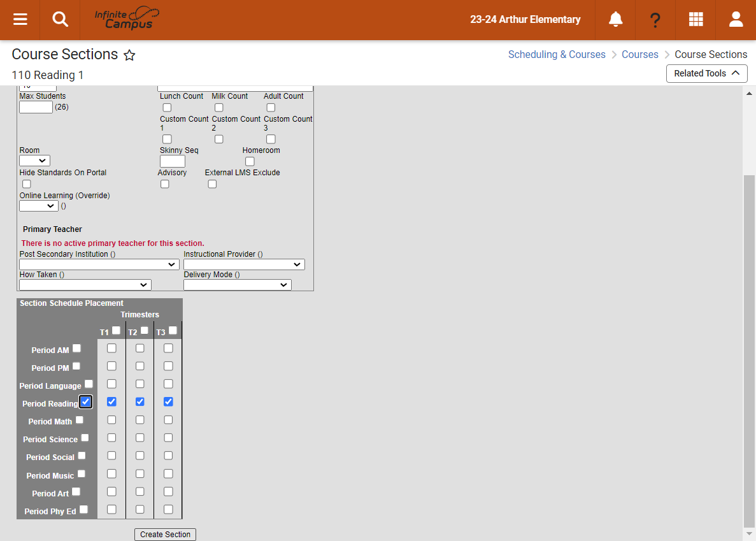Open the help question mark
This screenshot has height=541, width=756.
(655, 20)
